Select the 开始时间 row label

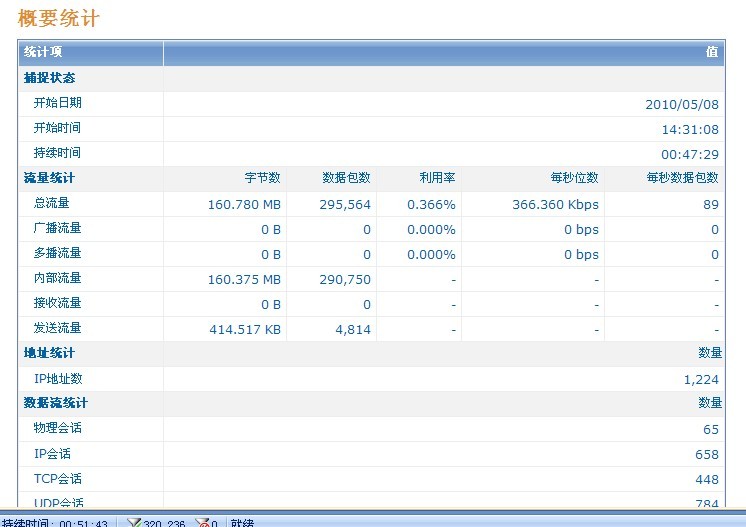[57, 128]
